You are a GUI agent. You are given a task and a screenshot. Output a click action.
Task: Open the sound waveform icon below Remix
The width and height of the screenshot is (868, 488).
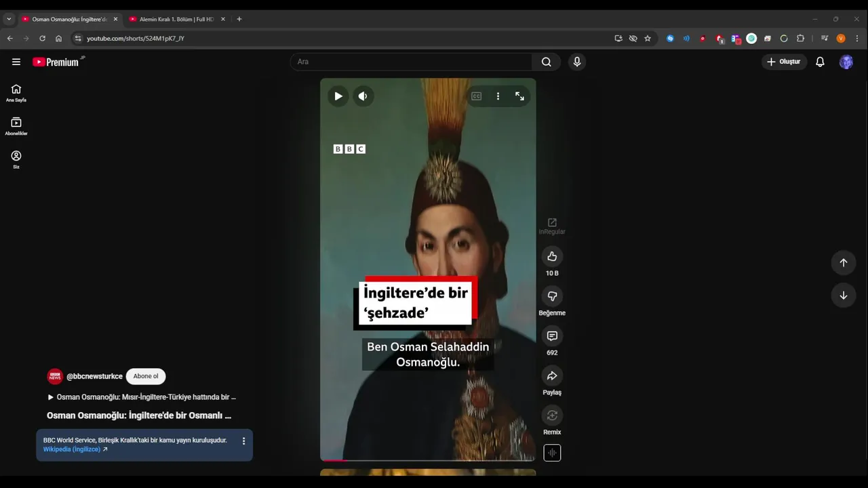pos(552,453)
